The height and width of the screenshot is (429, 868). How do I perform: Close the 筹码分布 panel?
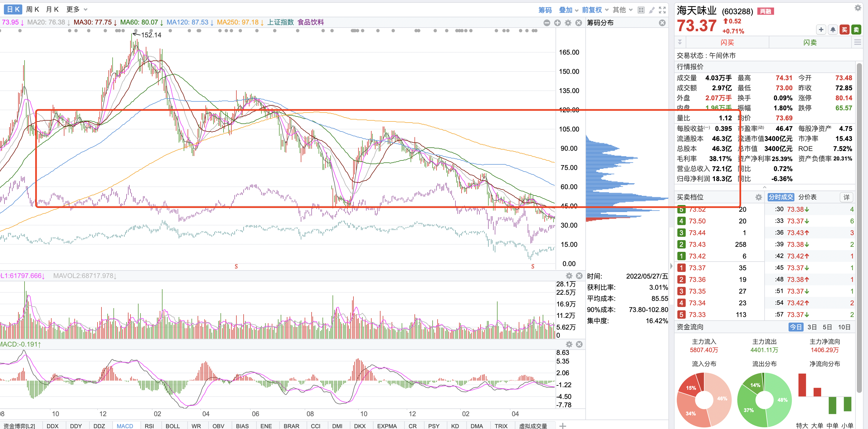(x=662, y=23)
